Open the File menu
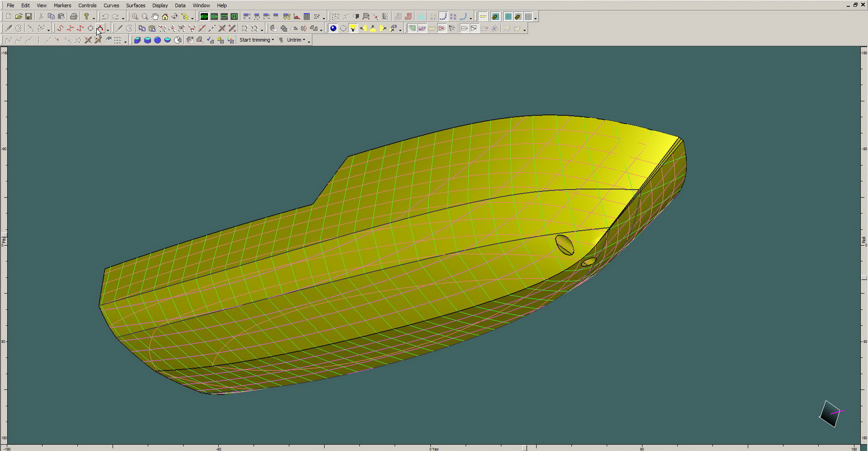Screen dimensions: 868x451 pyautogui.click(x=10, y=5)
